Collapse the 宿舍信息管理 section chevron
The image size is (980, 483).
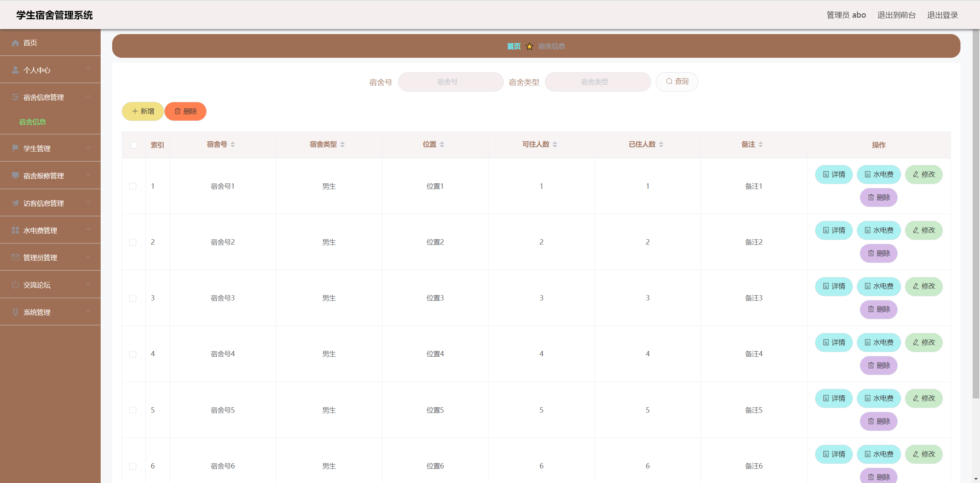pyautogui.click(x=88, y=96)
